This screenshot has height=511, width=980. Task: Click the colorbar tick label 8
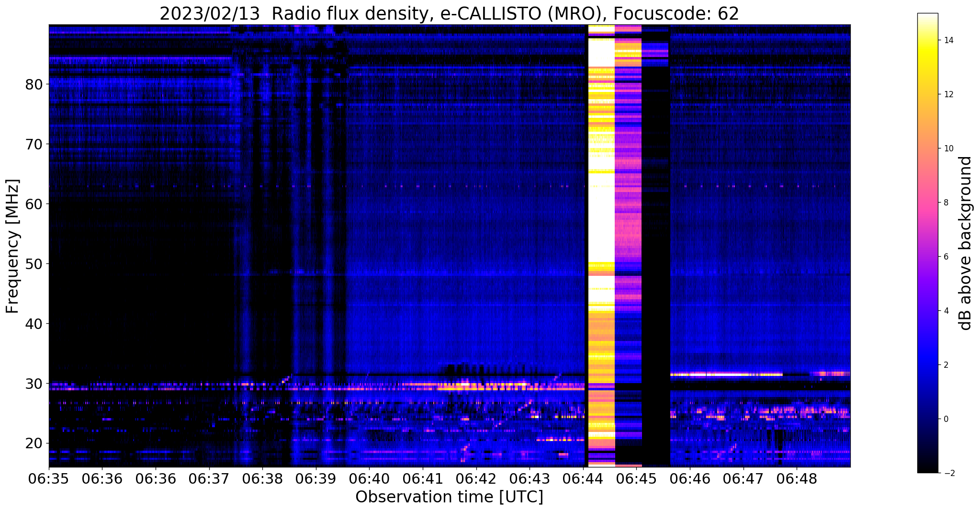click(946, 203)
